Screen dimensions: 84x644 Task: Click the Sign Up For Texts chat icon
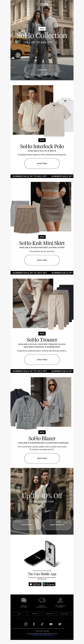[24, 600]
